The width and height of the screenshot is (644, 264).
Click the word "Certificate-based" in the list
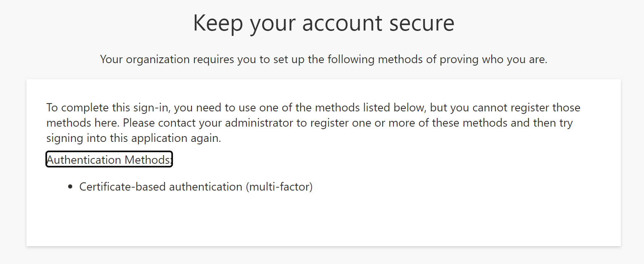(122, 187)
